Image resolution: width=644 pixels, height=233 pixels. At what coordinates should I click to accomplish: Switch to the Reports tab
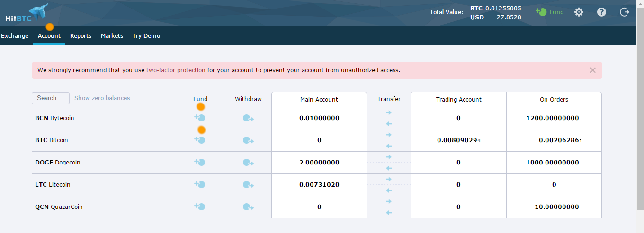click(81, 35)
